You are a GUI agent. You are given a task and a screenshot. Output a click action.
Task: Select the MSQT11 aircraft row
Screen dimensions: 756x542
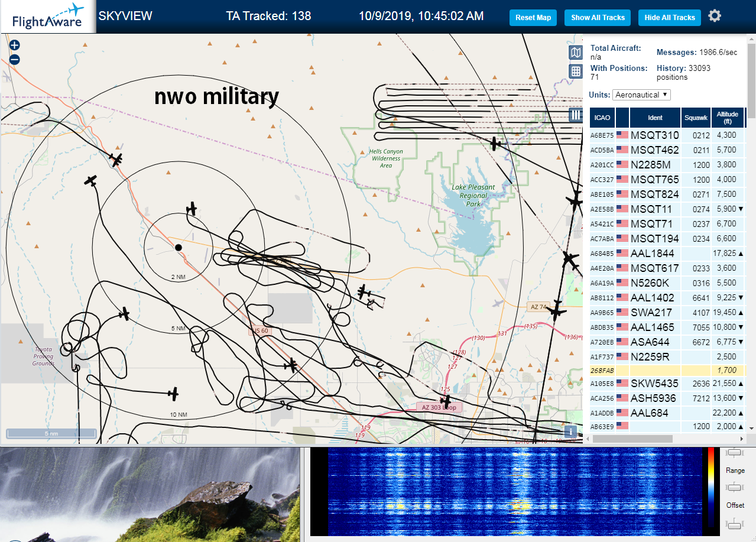tap(667, 209)
